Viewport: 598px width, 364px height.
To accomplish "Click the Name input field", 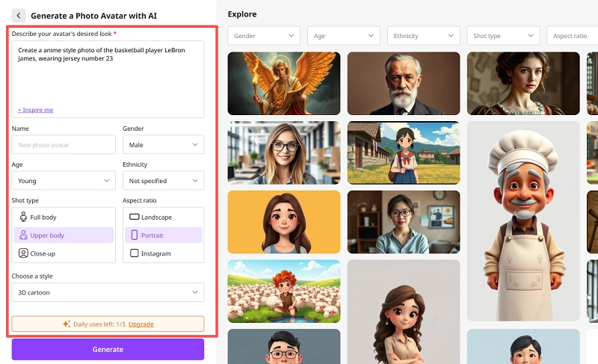I will tap(64, 145).
